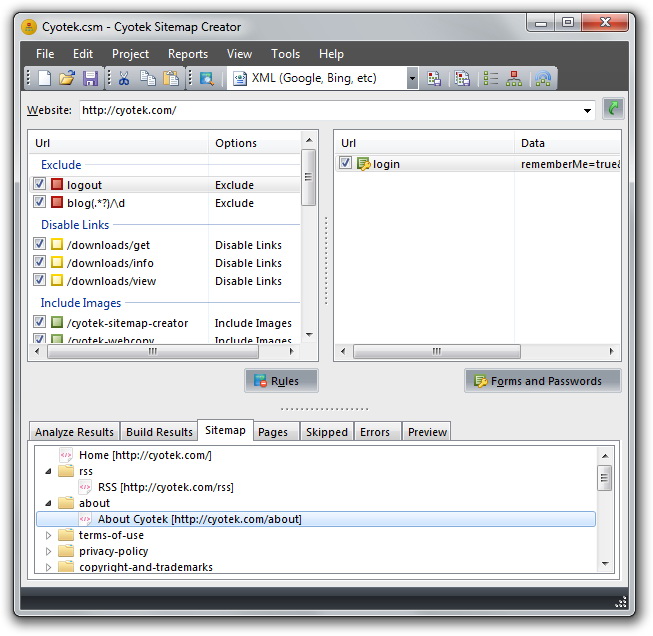Switch to the Analyze Results tab

(x=74, y=431)
